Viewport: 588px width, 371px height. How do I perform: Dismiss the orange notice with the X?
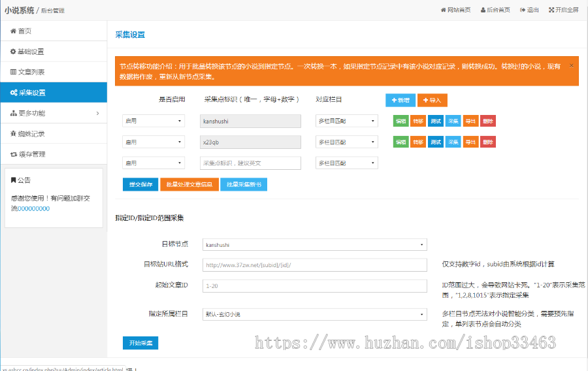(571, 65)
